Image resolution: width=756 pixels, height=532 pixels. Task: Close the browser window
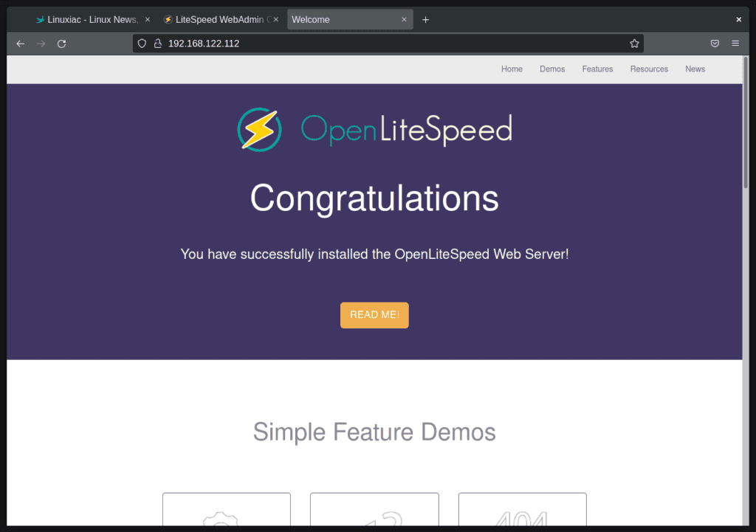pyautogui.click(x=738, y=20)
